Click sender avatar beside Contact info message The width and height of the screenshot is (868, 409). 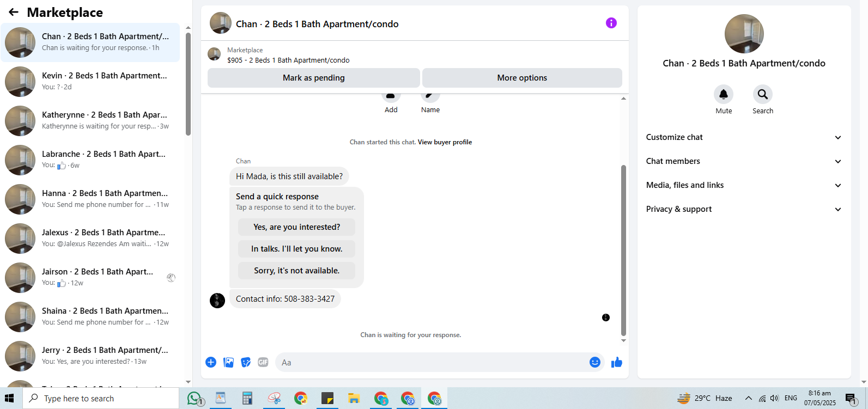coord(217,301)
